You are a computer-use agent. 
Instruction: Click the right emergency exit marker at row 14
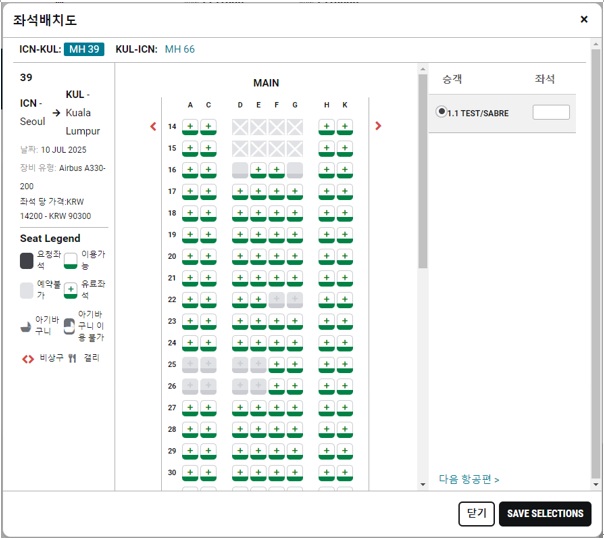point(378,126)
